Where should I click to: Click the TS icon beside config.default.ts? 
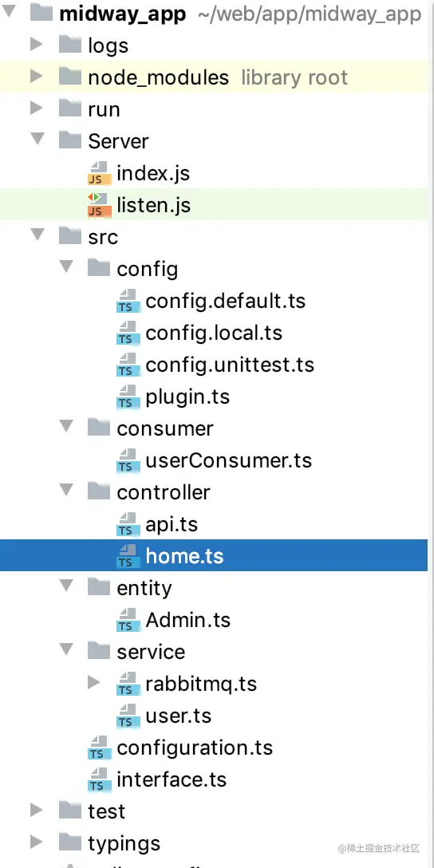(x=126, y=301)
